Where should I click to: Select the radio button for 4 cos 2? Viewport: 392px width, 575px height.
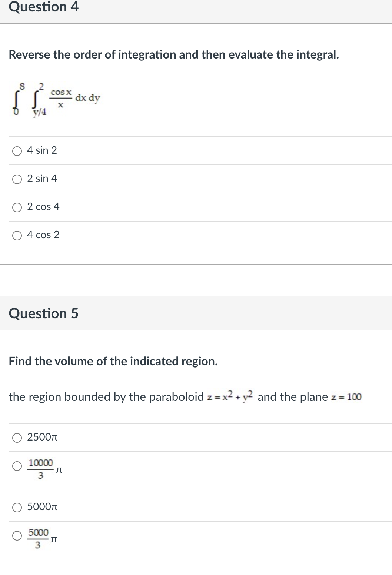17,235
